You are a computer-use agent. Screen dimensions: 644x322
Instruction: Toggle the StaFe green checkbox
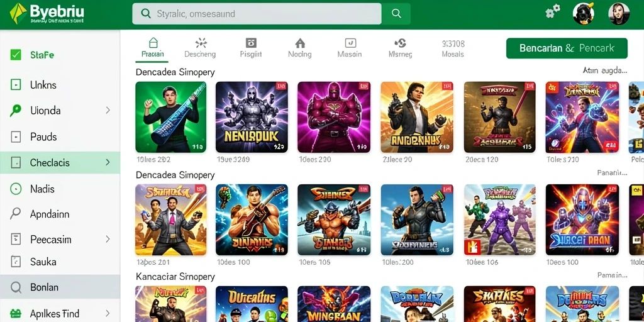tap(16, 55)
